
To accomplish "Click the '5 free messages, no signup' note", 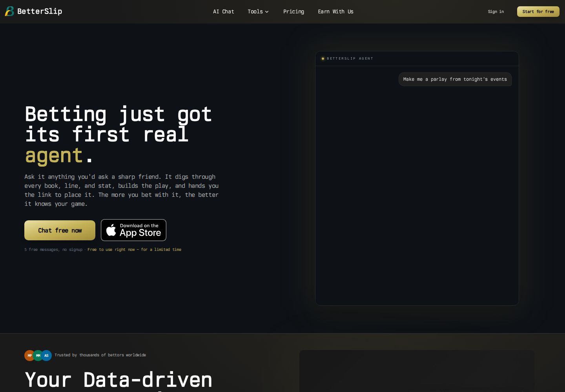I will (53, 250).
